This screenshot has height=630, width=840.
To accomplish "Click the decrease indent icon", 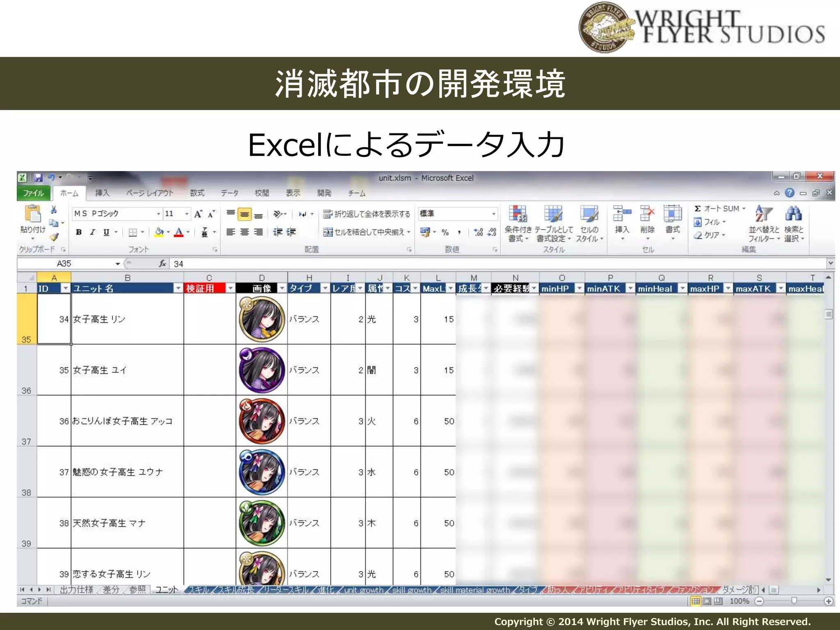I will click(x=278, y=232).
